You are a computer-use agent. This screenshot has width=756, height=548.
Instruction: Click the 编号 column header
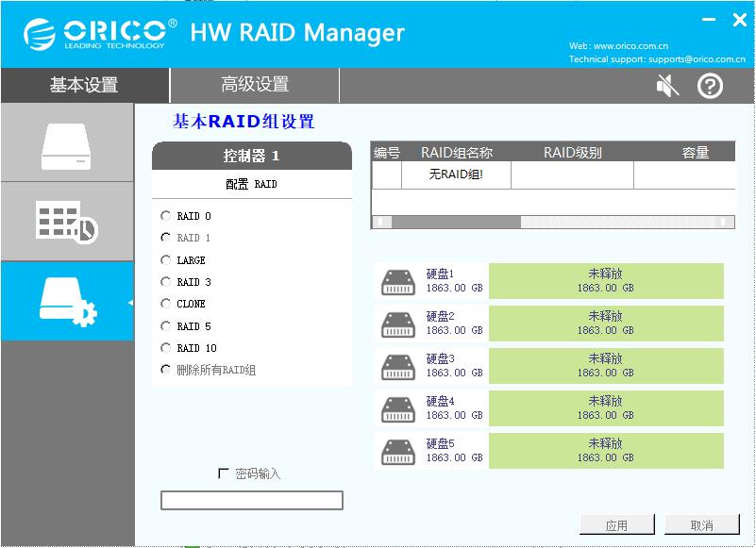(387, 153)
